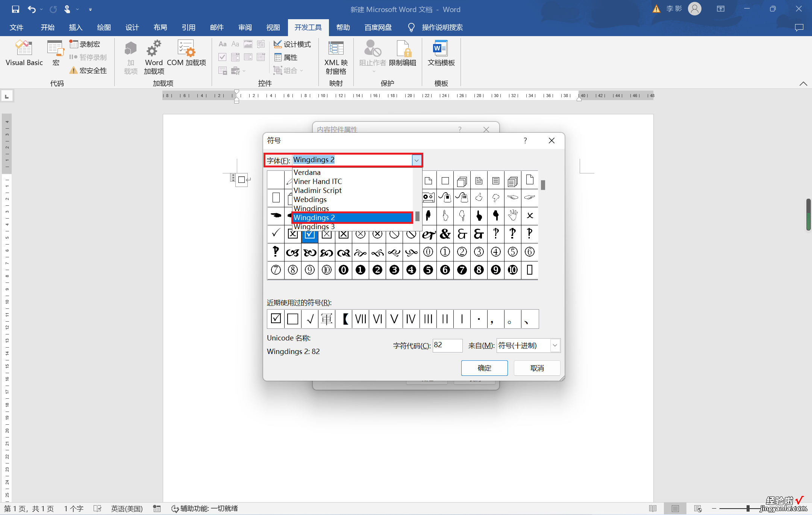Insert check box content control from ribbon
The image size is (812, 515).
[x=223, y=57]
